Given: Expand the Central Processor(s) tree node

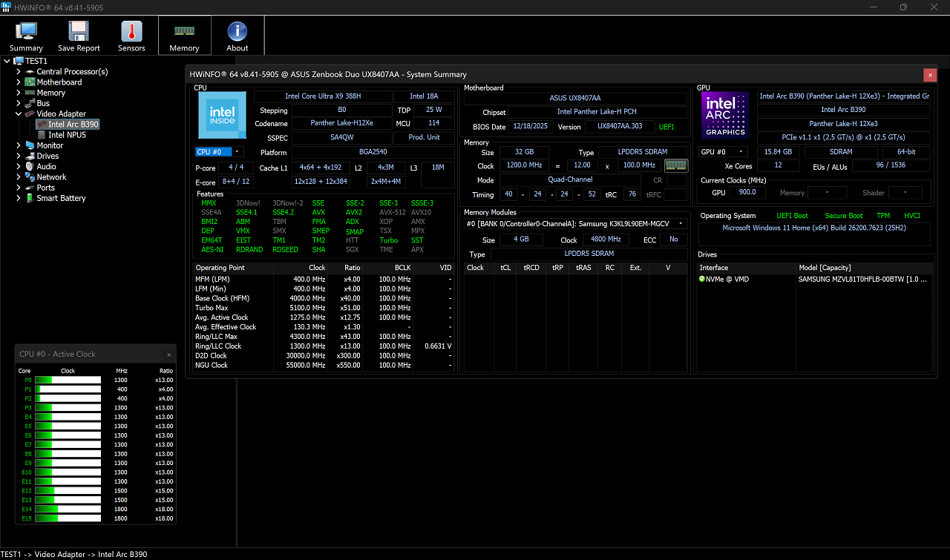Looking at the screenshot, I should [19, 72].
